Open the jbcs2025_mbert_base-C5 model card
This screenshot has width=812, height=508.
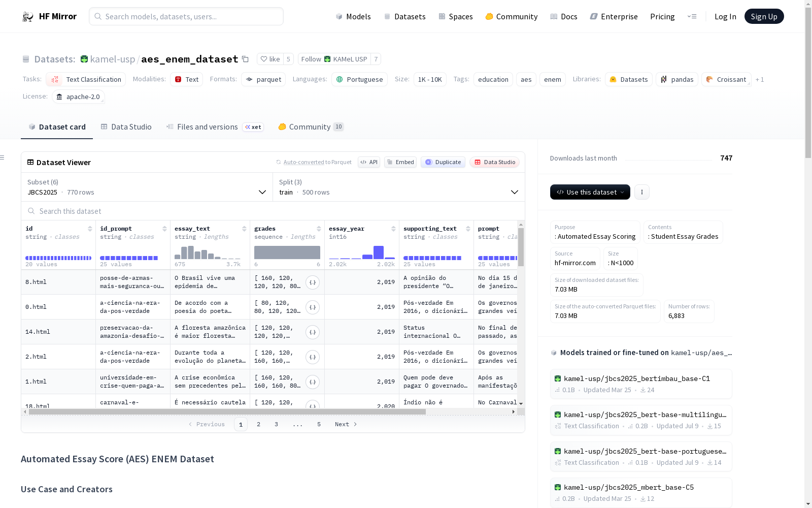coord(641,493)
